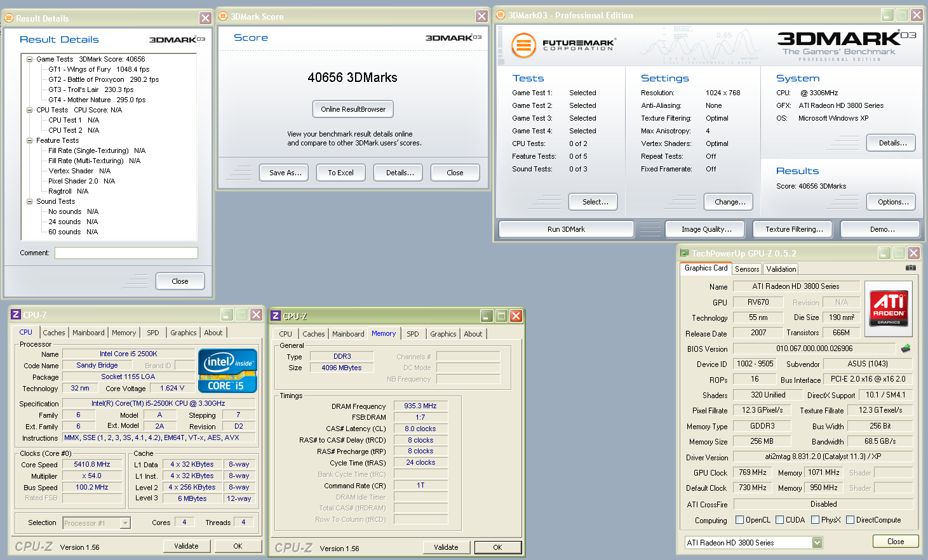Toggle the DirectCompute checkbox
928x560 pixels.
[850, 519]
